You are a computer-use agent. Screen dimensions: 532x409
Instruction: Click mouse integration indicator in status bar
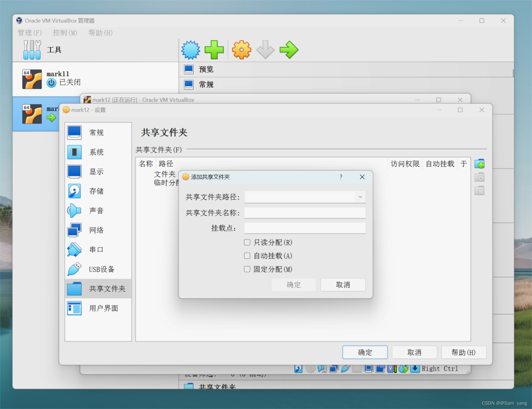click(x=403, y=369)
